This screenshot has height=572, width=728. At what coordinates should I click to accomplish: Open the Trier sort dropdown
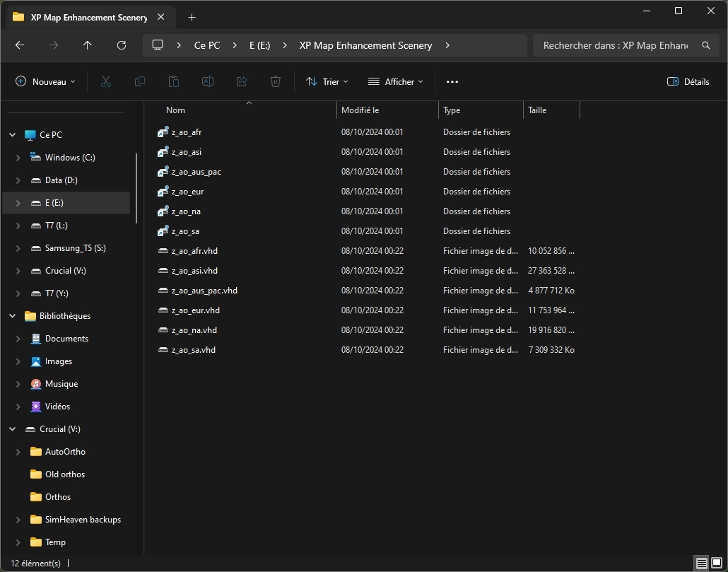tap(327, 82)
